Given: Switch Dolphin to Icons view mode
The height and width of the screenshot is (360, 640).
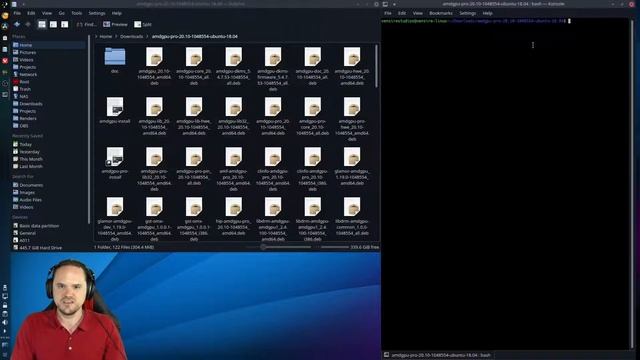Looking at the screenshot, I should point(42,24).
